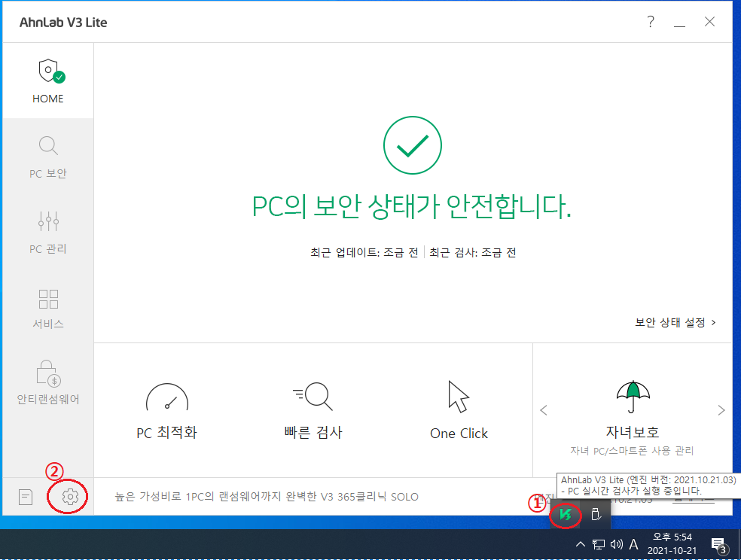741x560 pixels.
Task: Open the log/notes icon beside settings
Action: coord(26,497)
